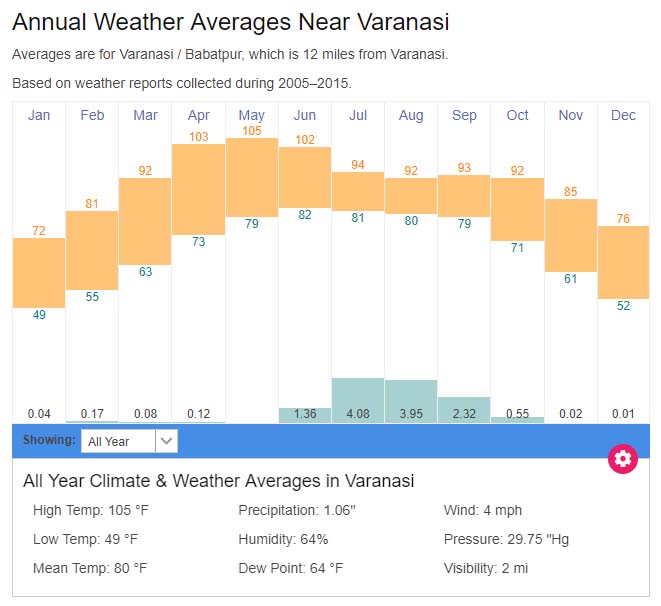Click the December temperature range bar
The width and height of the screenshot is (661, 606).
pyautogui.click(x=623, y=262)
